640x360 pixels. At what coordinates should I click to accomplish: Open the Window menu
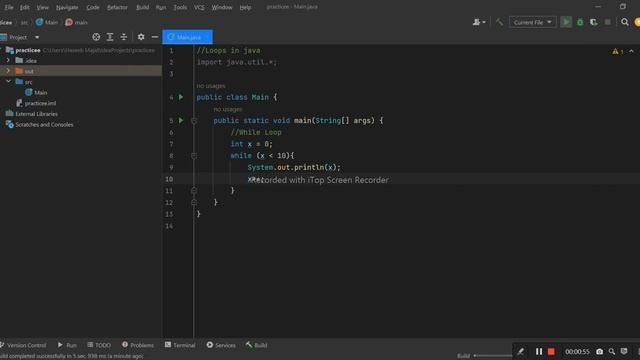[x=222, y=7]
